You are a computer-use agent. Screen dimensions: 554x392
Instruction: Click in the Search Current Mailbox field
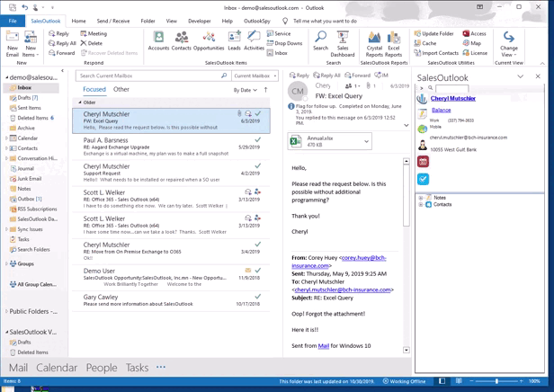pyautogui.click(x=148, y=76)
